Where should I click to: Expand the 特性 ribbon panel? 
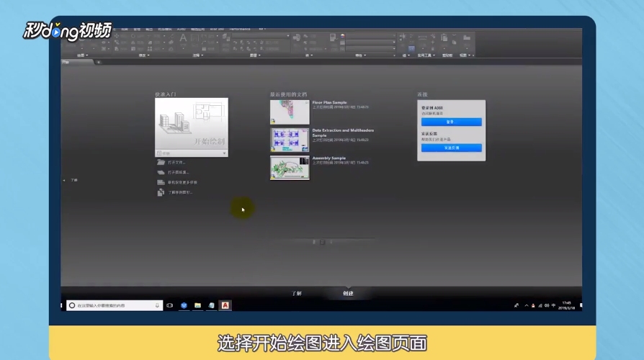tap(361, 55)
